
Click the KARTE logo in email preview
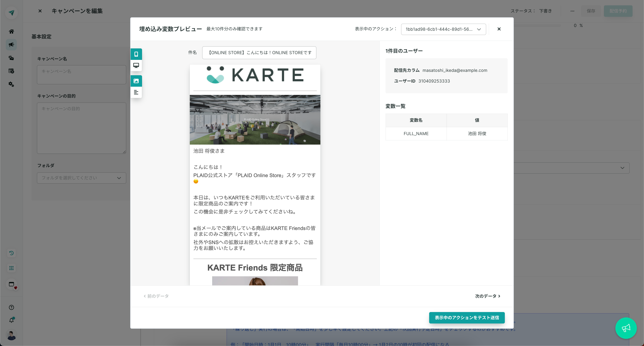click(255, 75)
